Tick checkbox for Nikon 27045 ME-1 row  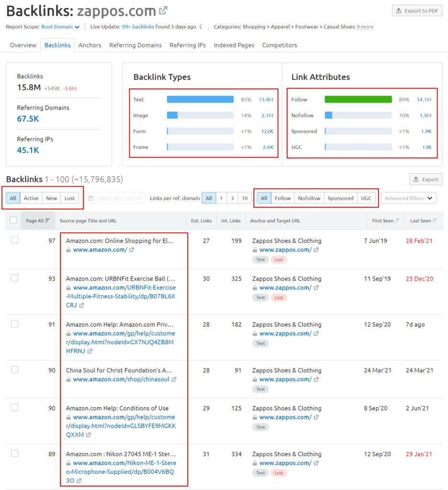click(15, 454)
